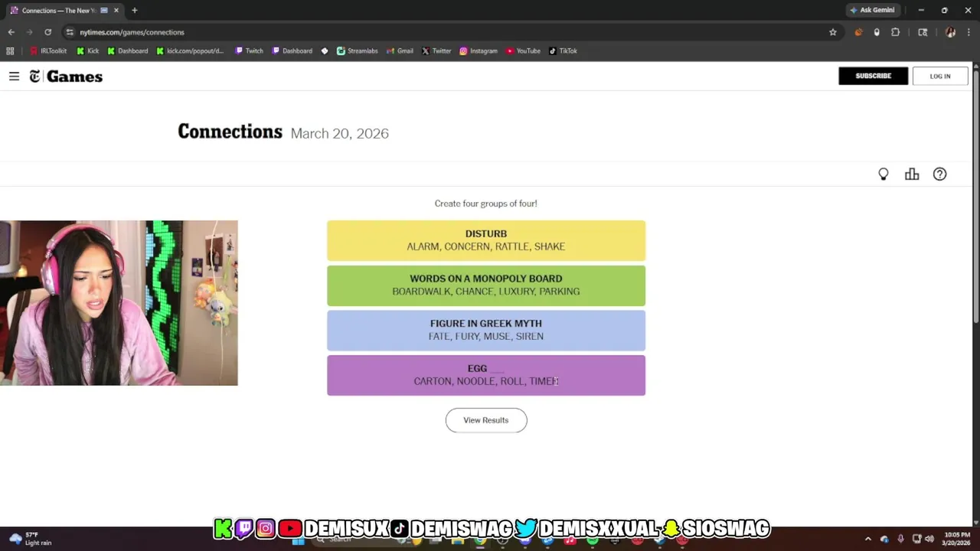Click the 'Create four groups of four!' text
Screen dimensions: 980x551
[x=486, y=204]
